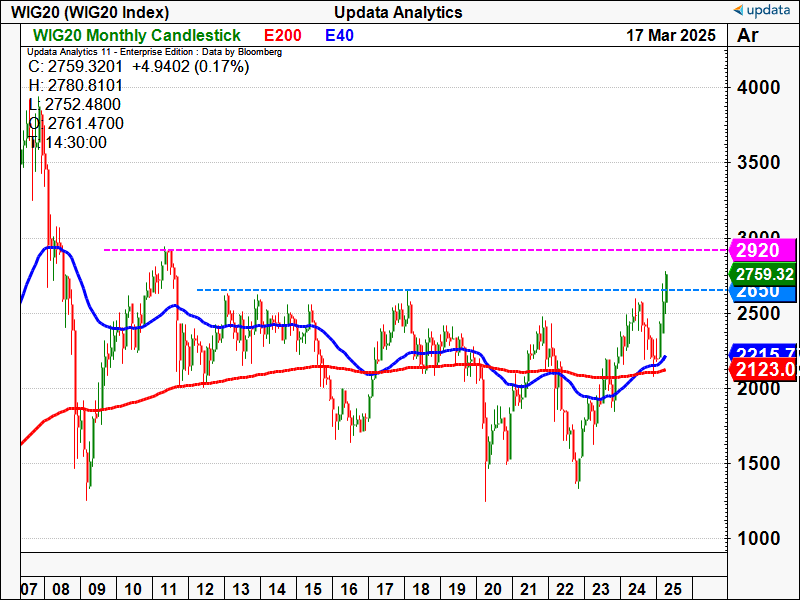Click the change value +4.9402 (0.17%)
800x600 pixels.
(191, 67)
